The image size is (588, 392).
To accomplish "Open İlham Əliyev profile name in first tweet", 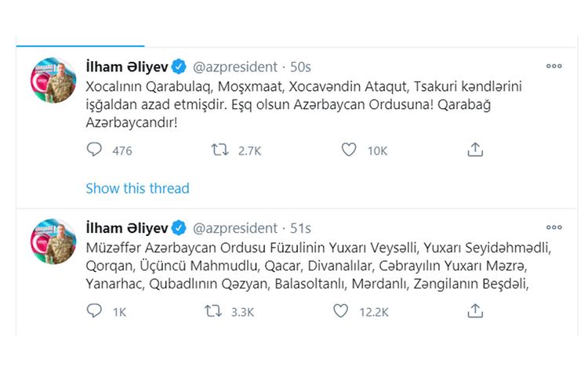I will pos(126,67).
